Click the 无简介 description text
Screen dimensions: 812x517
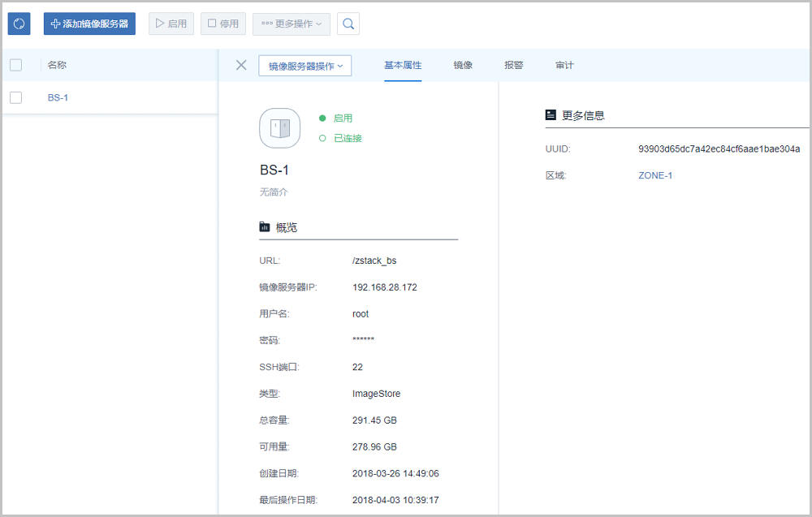click(x=274, y=192)
